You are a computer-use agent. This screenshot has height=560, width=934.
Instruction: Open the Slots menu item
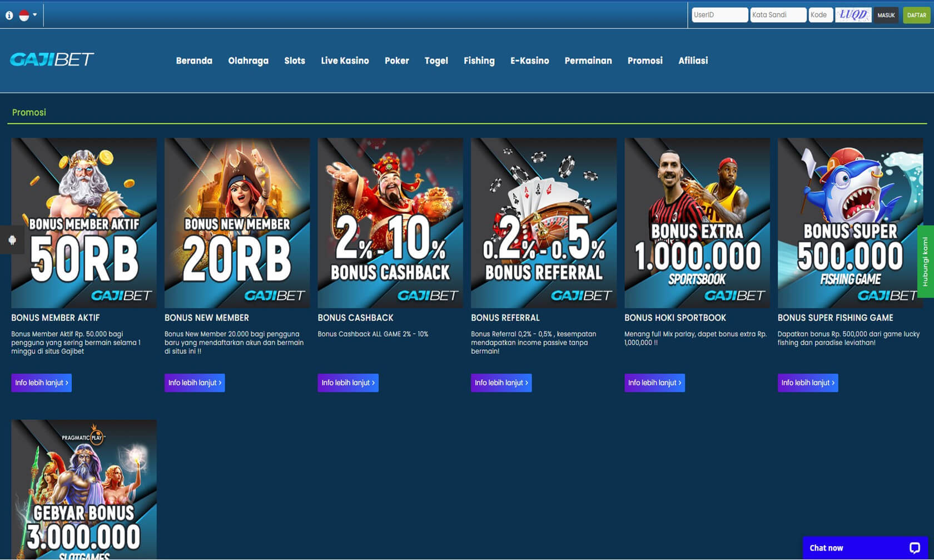295,61
